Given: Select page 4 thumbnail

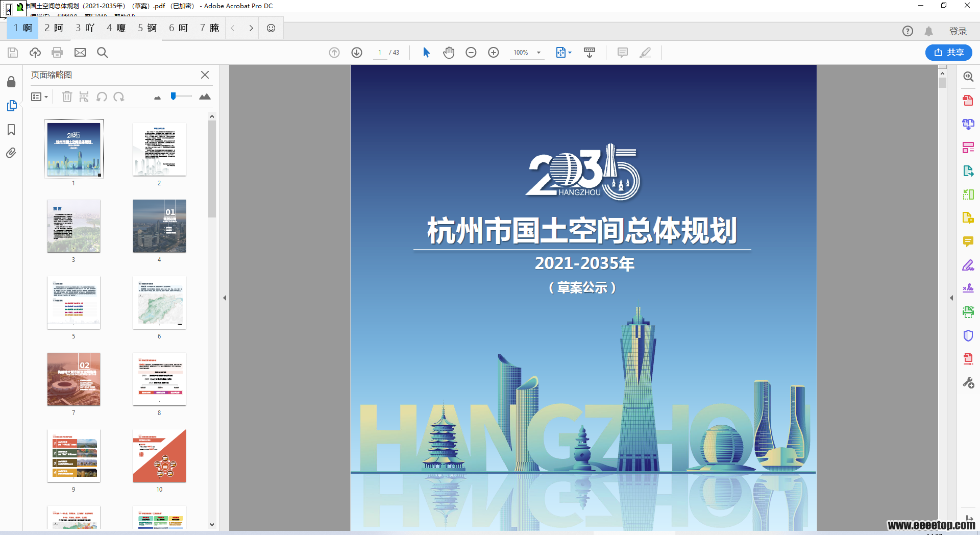Looking at the screenshot, I should (159, 226).
